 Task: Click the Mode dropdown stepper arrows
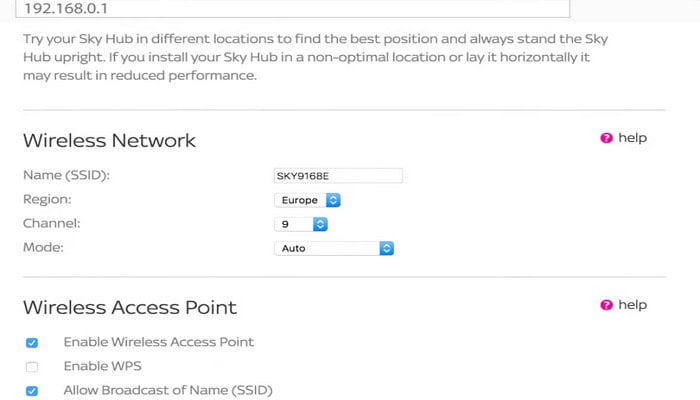pyautogui.click(x=387, y=248)
